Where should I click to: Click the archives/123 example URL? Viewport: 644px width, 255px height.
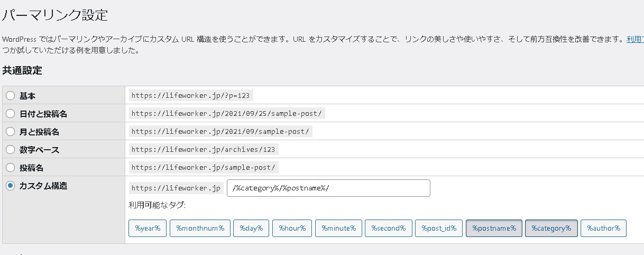[204, 150]
